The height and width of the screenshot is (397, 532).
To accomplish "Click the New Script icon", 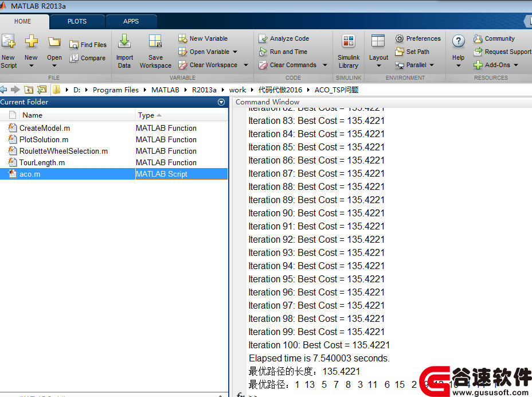I will click(x=8, y=41).
